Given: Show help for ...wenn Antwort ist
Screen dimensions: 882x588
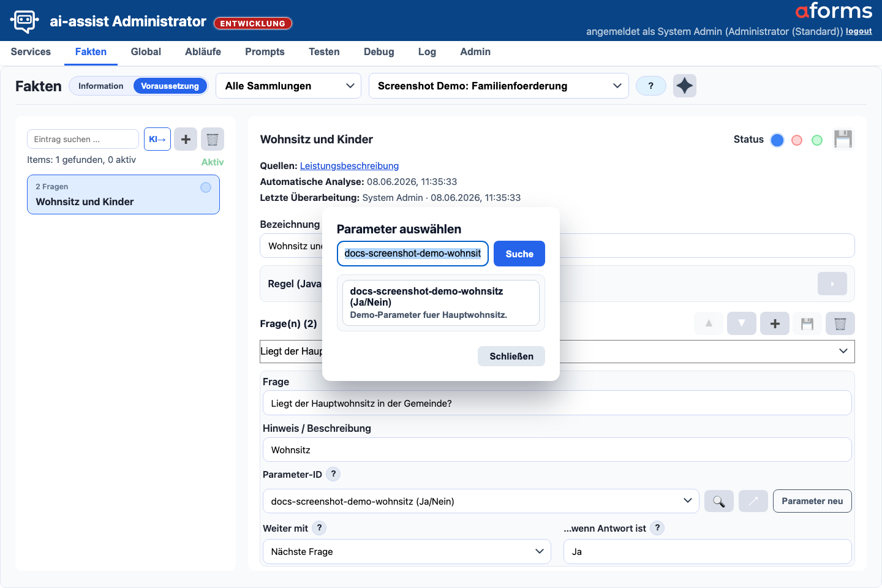Looking at the screenshot, I should (657, 528).
